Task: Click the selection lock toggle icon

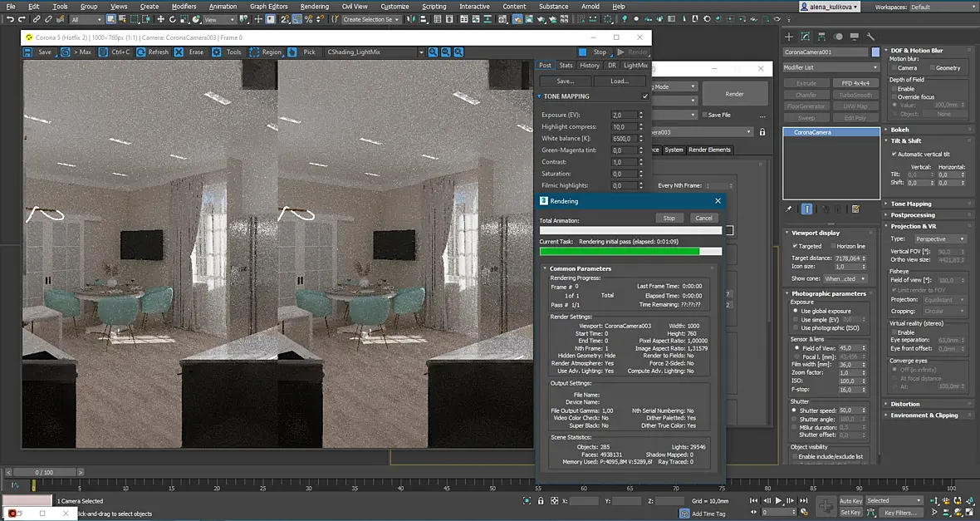Action: pos(541,501)
